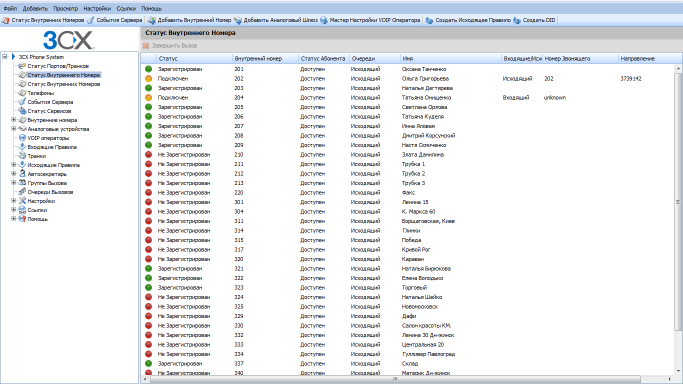Click icon beside Транки tree node
The height and width of the screenshot is (384, 683).
tap(22, 156)
